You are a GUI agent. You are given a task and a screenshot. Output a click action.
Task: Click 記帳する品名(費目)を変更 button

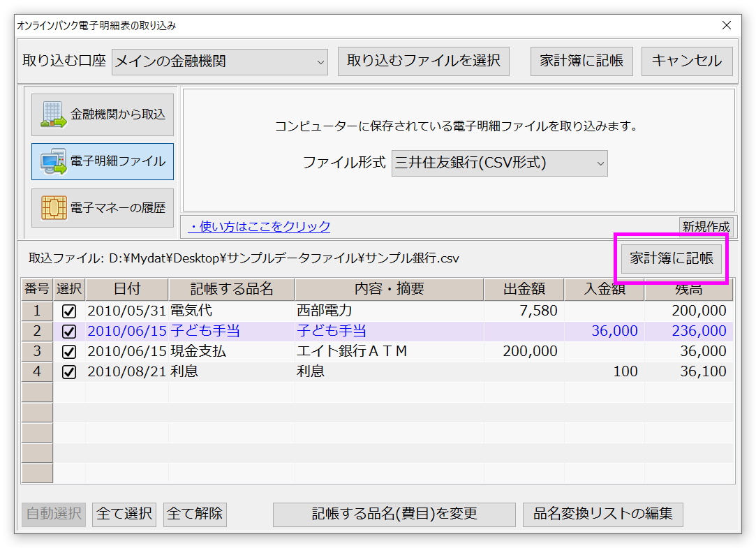click(x=394, y=514)
